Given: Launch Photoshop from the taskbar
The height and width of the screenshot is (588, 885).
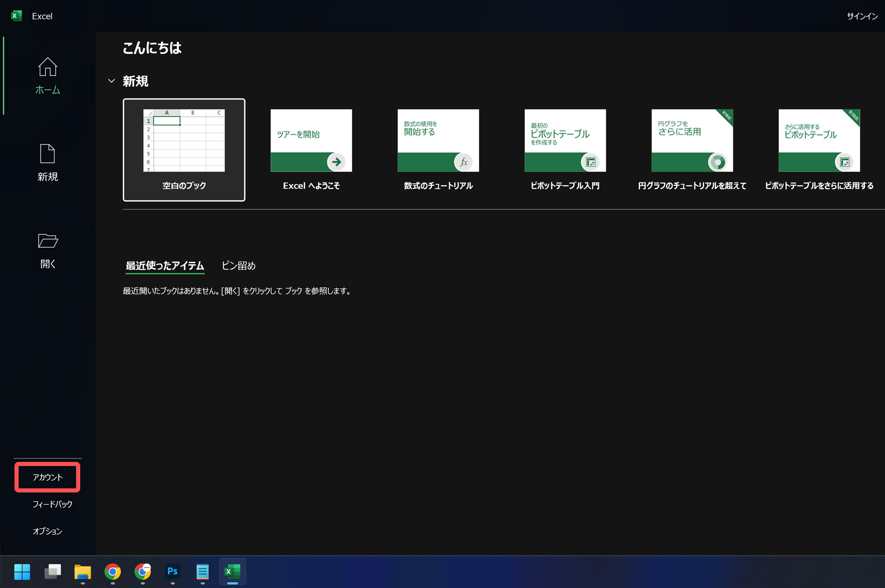Looking at the screenshot, I should [172, 572].
